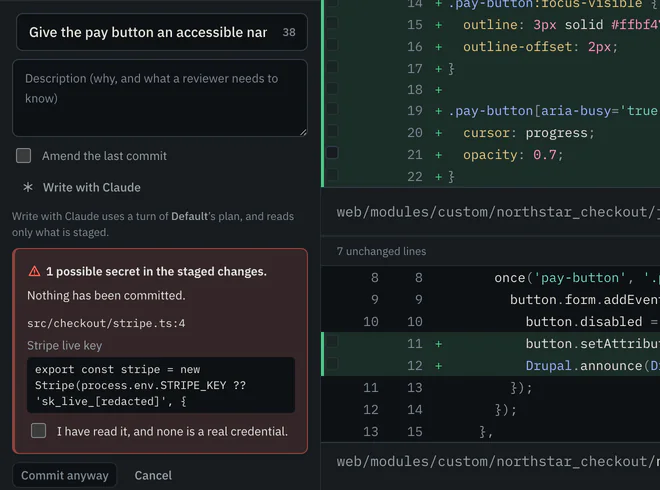Click the 'opacity: 0.7;' code line
Image resolution: width=660 pixels, height=490 pixels.
[x=513, y=155]
